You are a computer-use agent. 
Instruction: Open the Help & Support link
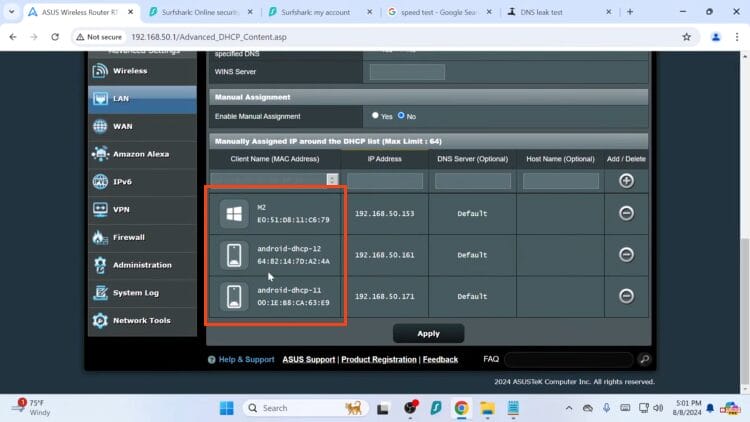click(246, 359)
